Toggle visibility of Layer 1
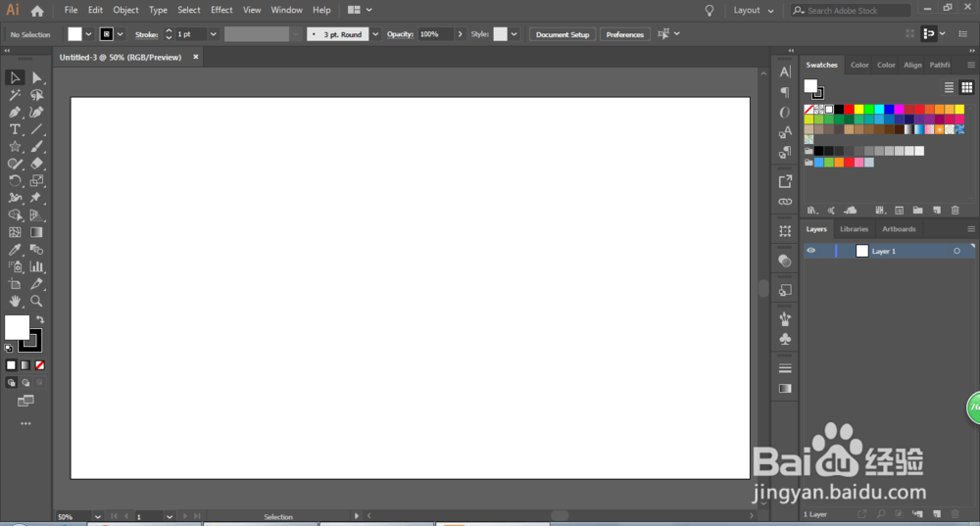This screenshot has height=526, width=980. click(x=810, y=251)
